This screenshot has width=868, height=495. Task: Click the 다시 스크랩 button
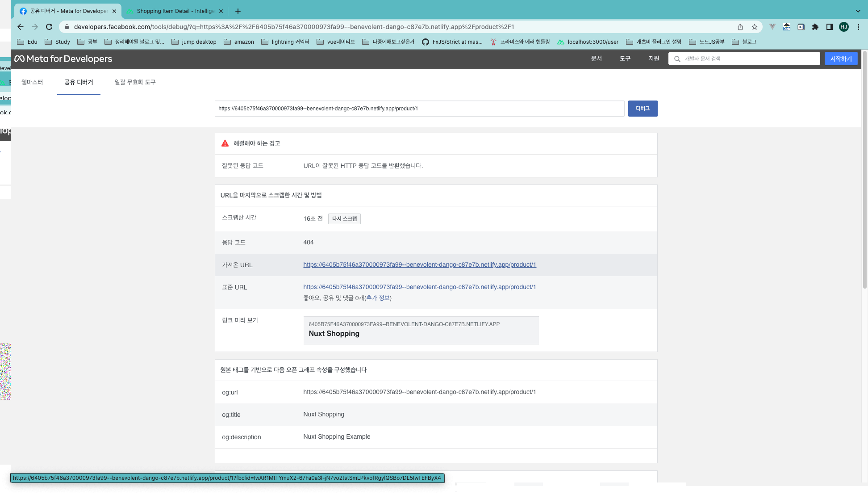(344, 218)
